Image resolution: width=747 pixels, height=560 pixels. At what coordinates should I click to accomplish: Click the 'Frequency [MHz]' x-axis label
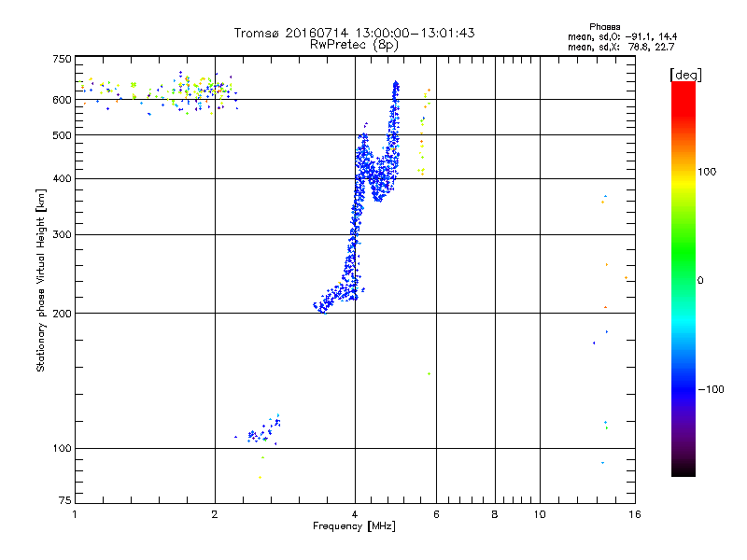pos(354,526)
